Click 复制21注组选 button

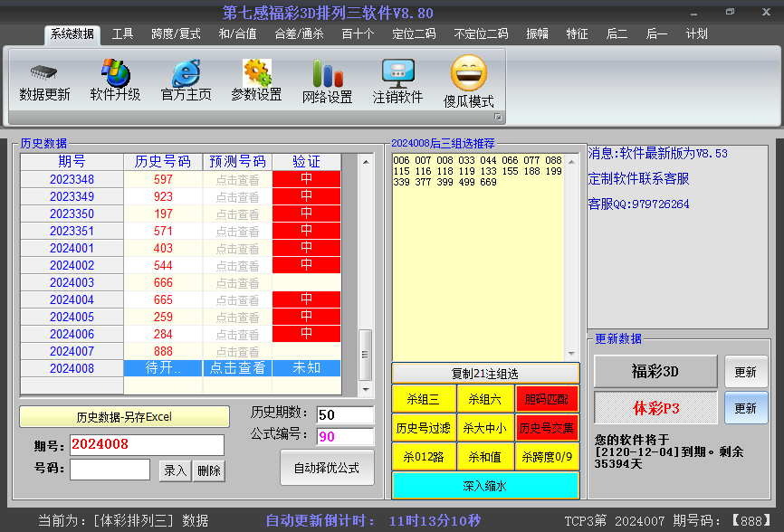click(485, 373)
